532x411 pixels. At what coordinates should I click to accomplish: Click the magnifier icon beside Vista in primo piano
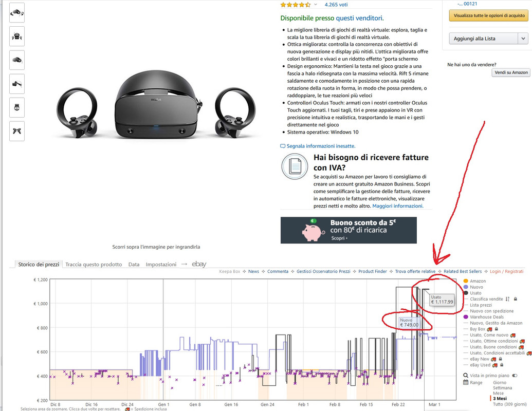coord(466,376)
